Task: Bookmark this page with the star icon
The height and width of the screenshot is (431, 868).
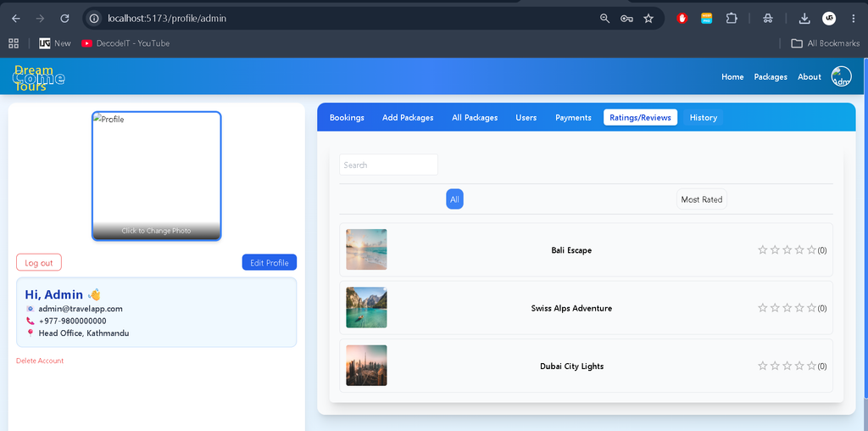Action: pos(648,19)
